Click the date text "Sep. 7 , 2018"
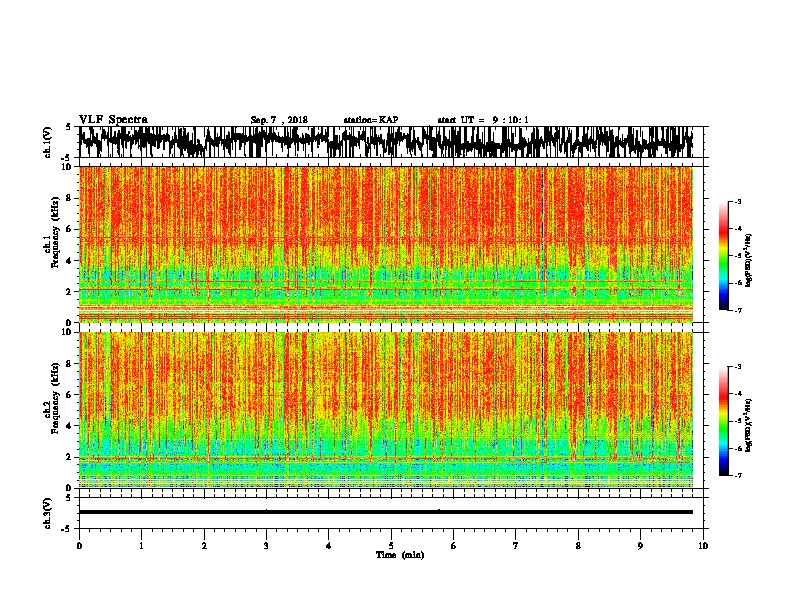Image resolution: width=792 pixels, height=612 pixels. pos(279,120)
